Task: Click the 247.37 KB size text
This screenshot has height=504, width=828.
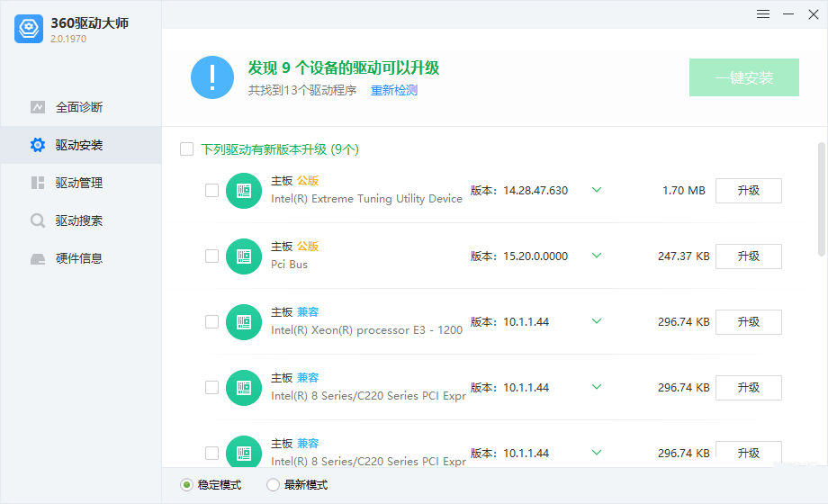Action: (x=684, y=256)
